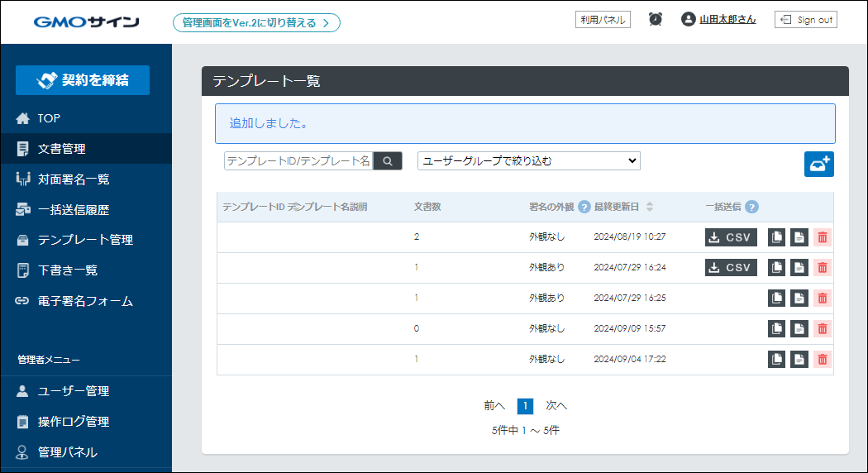Viewport: 868px width, 473px height.
Task: Open ユーザー管理 admin menu
Action: [x=86, y=391]
